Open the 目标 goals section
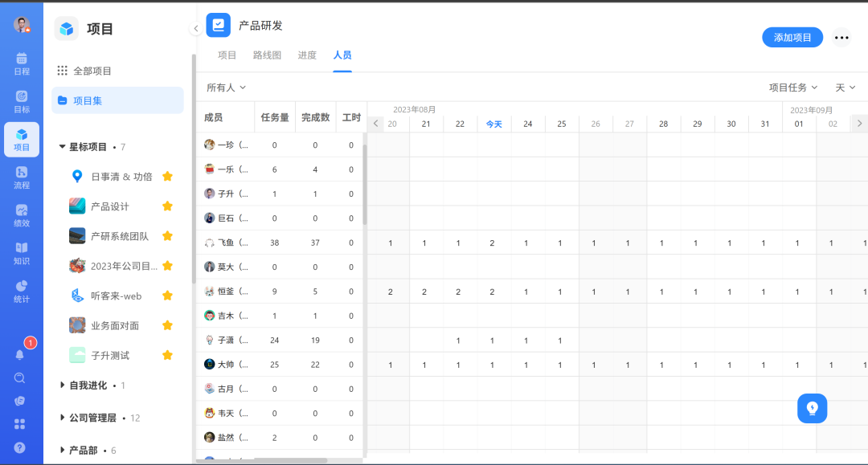The image size is (868, 465). pyautogui.click(x=22, y=102)
